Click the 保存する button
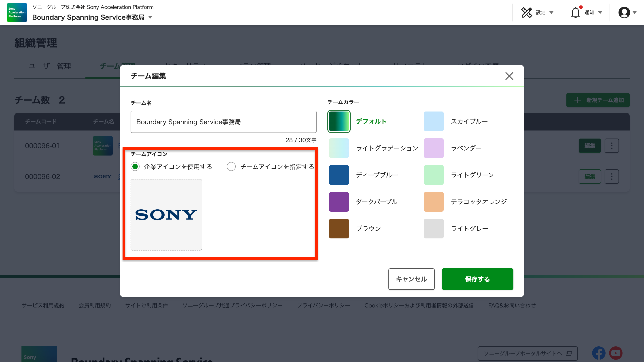This screenshot has height=362, width=644. [477, 279]
